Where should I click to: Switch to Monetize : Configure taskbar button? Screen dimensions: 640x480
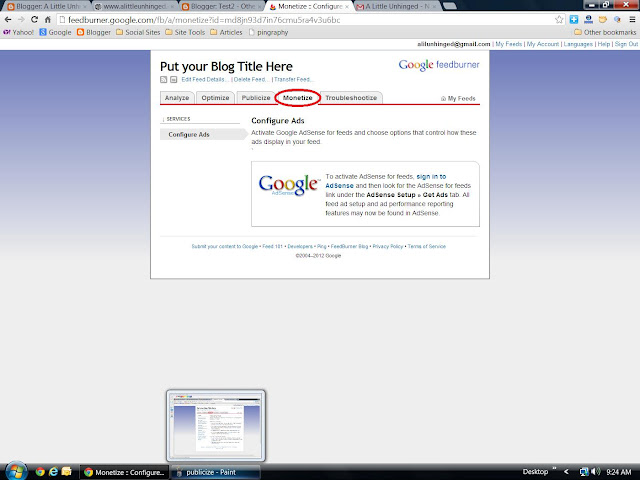124,472
